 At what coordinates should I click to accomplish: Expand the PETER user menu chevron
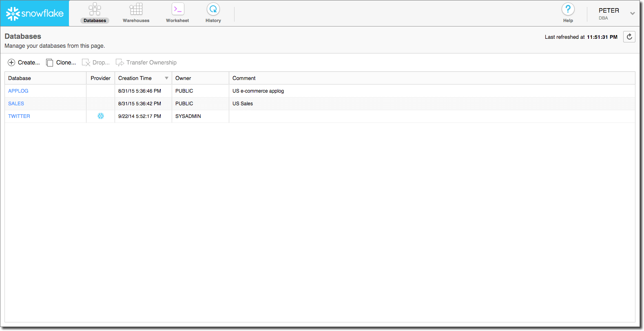click(x=632, y=13)
